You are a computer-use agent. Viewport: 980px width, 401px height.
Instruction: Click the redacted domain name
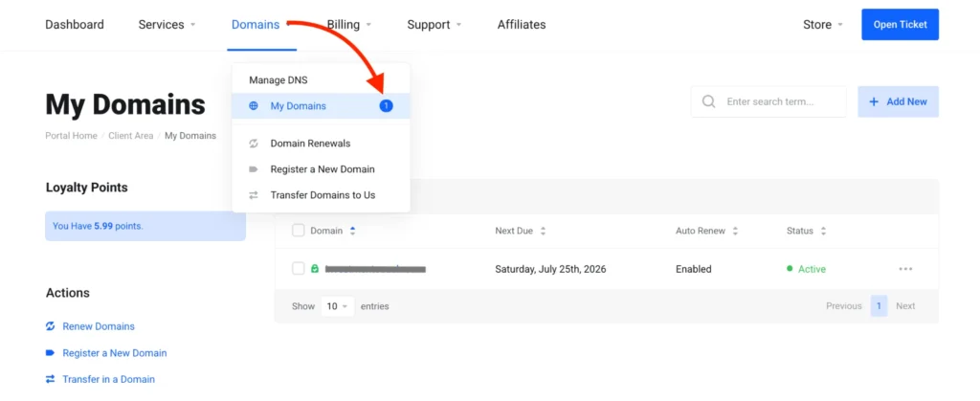coord(375,269)
